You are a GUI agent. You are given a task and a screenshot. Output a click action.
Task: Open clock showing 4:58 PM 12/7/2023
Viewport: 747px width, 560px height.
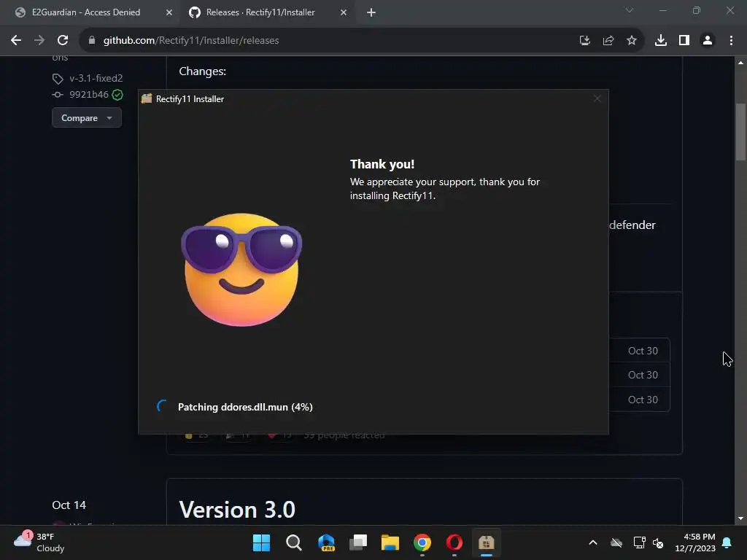click(x=695, y=542)
